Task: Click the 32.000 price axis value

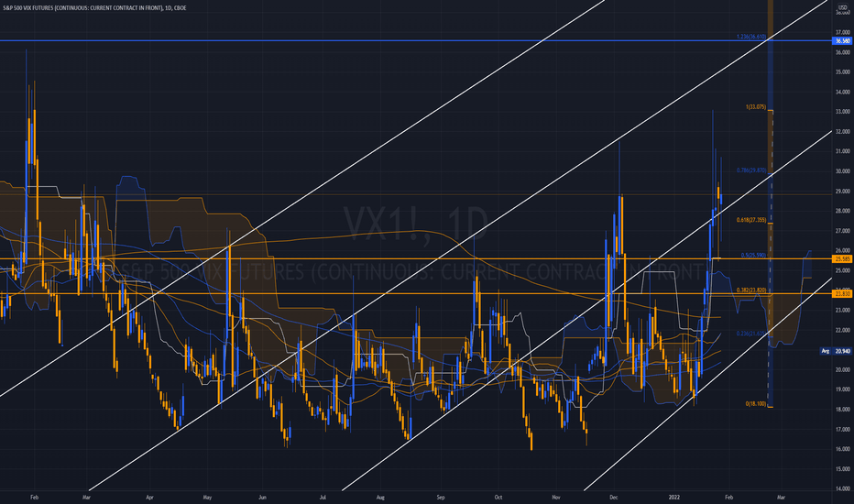Action: (842, 132)
